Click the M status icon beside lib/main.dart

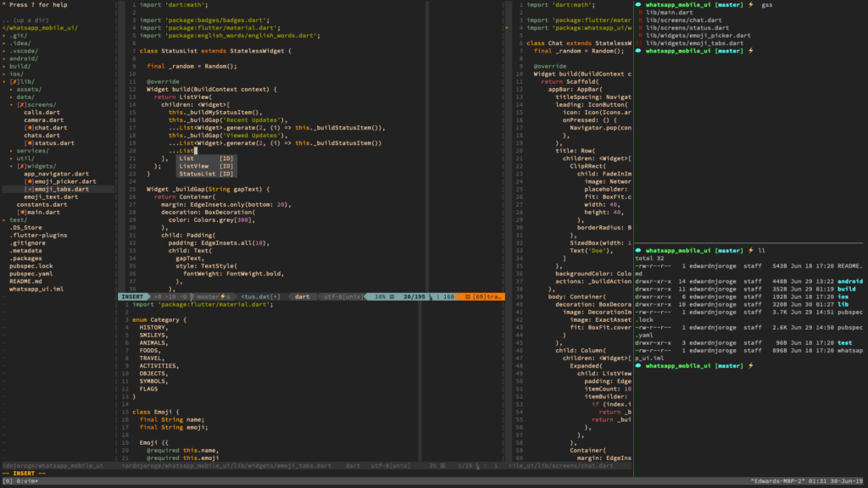pos(640,13)
